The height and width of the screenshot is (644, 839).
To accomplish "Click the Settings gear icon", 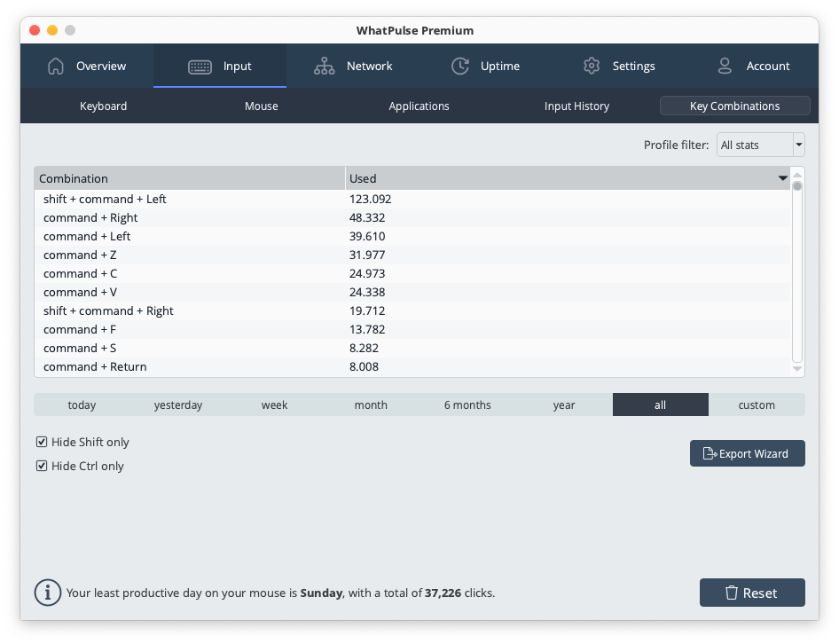I will coord(592,67).
